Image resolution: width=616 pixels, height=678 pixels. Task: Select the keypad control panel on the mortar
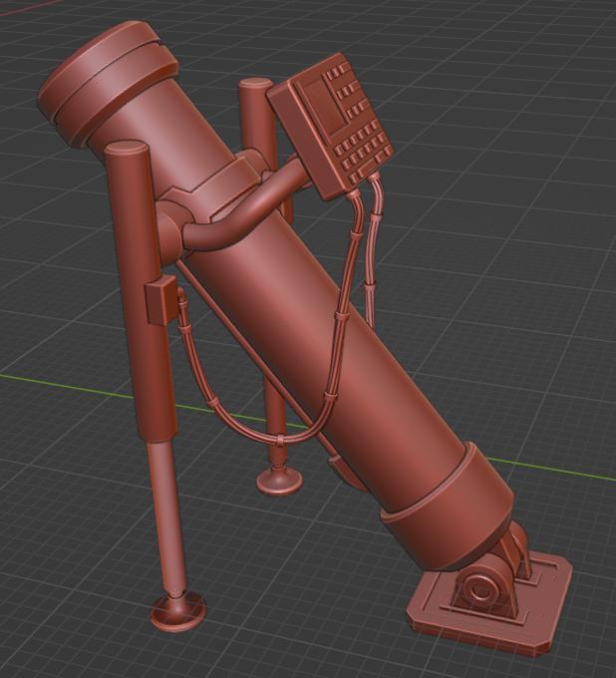point(332,127)
